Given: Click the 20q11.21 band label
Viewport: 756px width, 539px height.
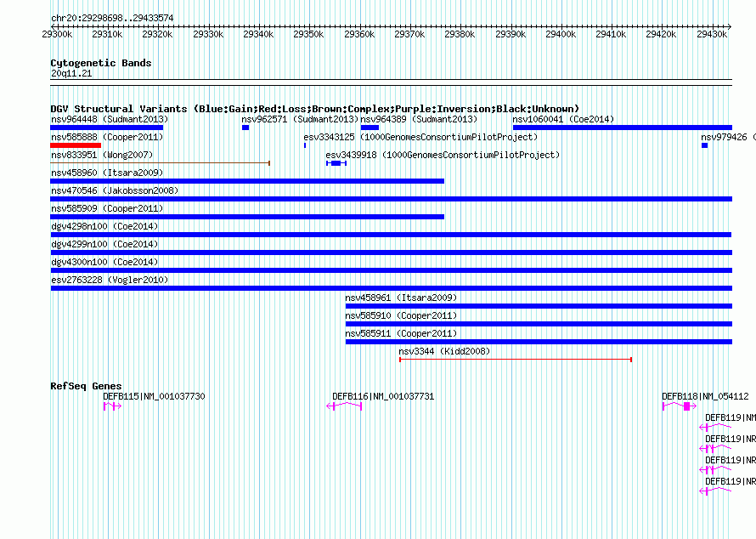Looking at the screenshot, I should [x=71, y=73].
